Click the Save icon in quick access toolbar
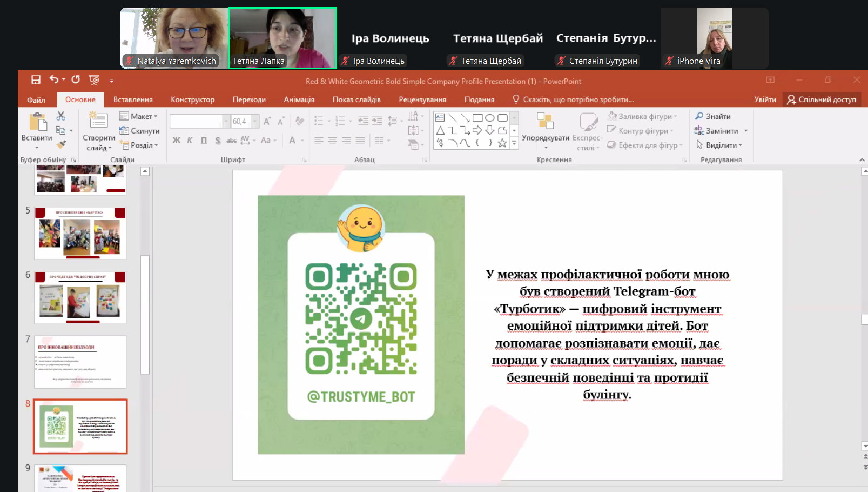Image resolution: width=868 pixels, height=492 pixels. point(36,80)
